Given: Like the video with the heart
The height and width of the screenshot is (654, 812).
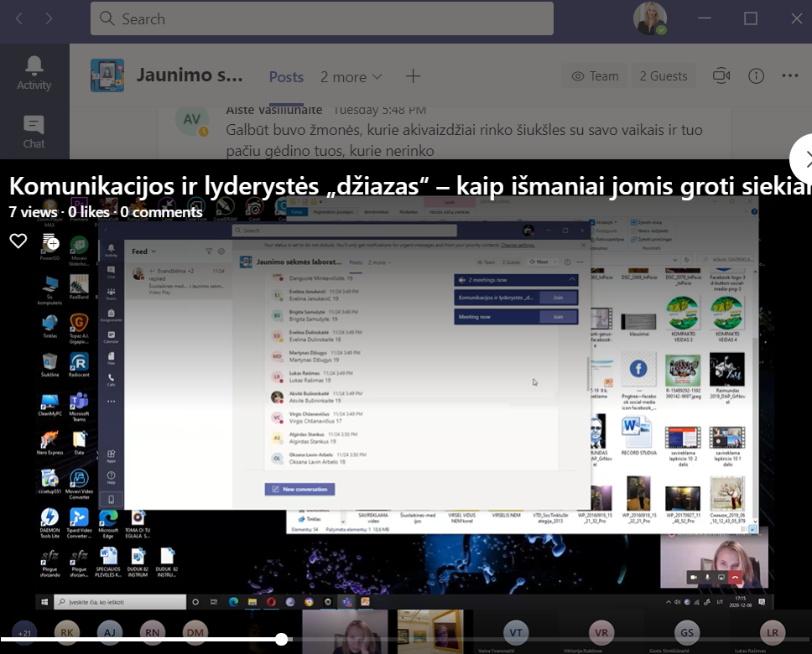Looking at the screenshot, I should (18, 241).
